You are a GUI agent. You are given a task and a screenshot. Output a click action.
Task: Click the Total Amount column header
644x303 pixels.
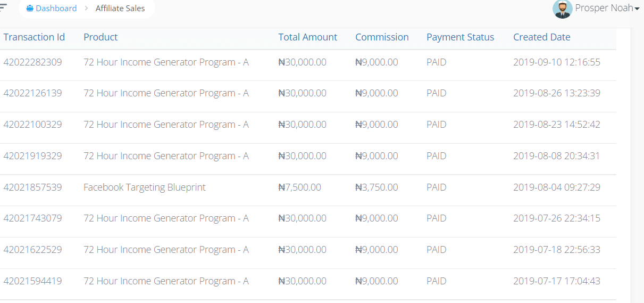pos(308,37)
